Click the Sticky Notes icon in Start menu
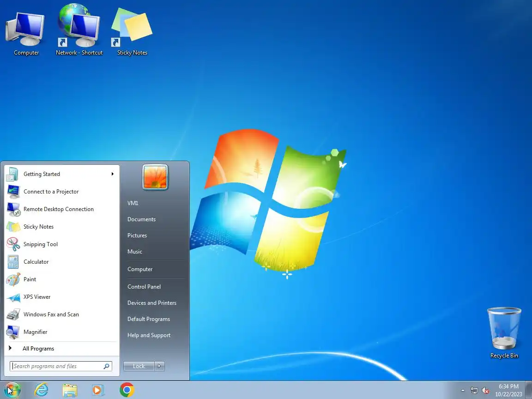The image size is (532, 399). [x=13, y=227]
